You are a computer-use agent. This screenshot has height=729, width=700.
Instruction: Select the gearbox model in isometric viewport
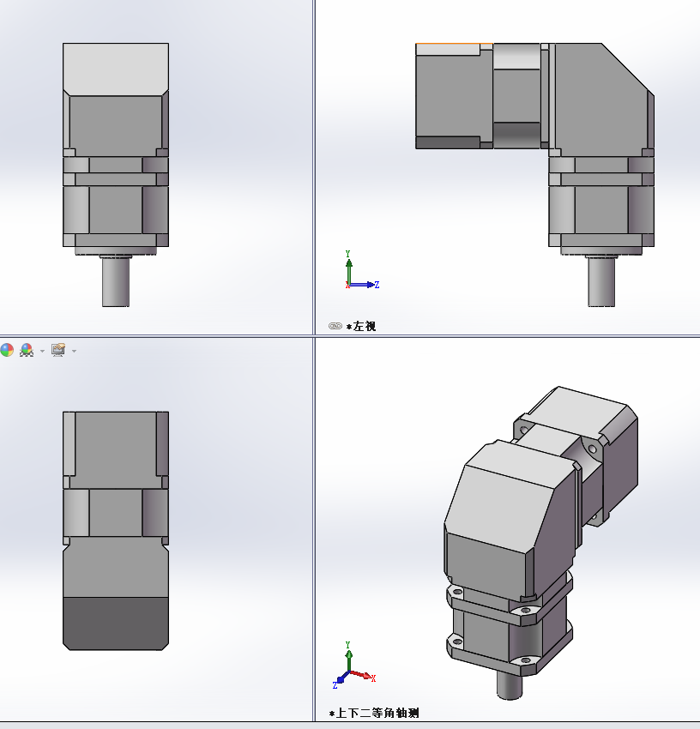pyautogui.click(x=540, y=542)
